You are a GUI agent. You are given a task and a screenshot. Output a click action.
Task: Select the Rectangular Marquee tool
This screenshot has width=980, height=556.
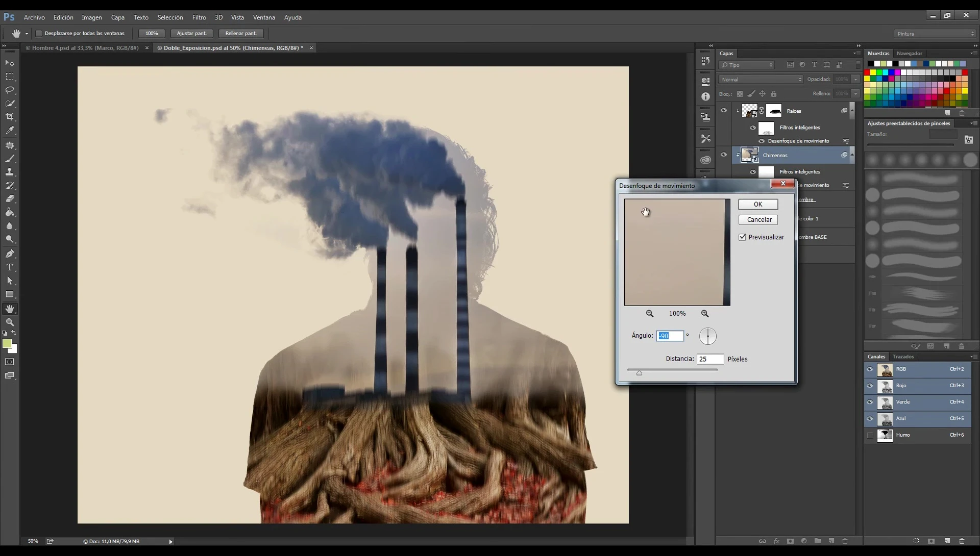pos(10,77)
